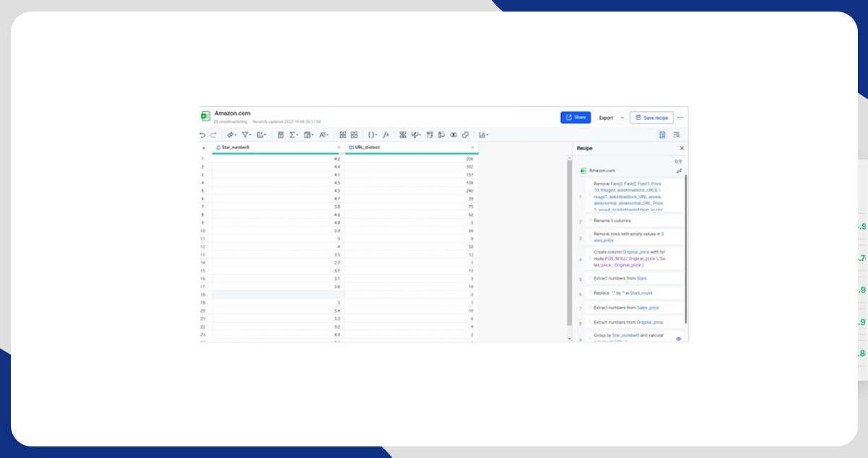This screenshot has width=868, height=458.
Task: Select the Amazon.com title text
Action: point(233,113)
